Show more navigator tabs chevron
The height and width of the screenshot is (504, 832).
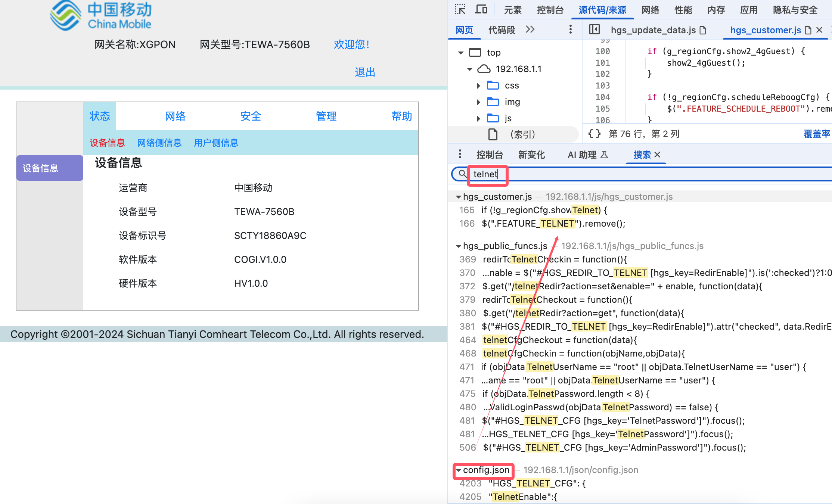click(x=530, y=29)
